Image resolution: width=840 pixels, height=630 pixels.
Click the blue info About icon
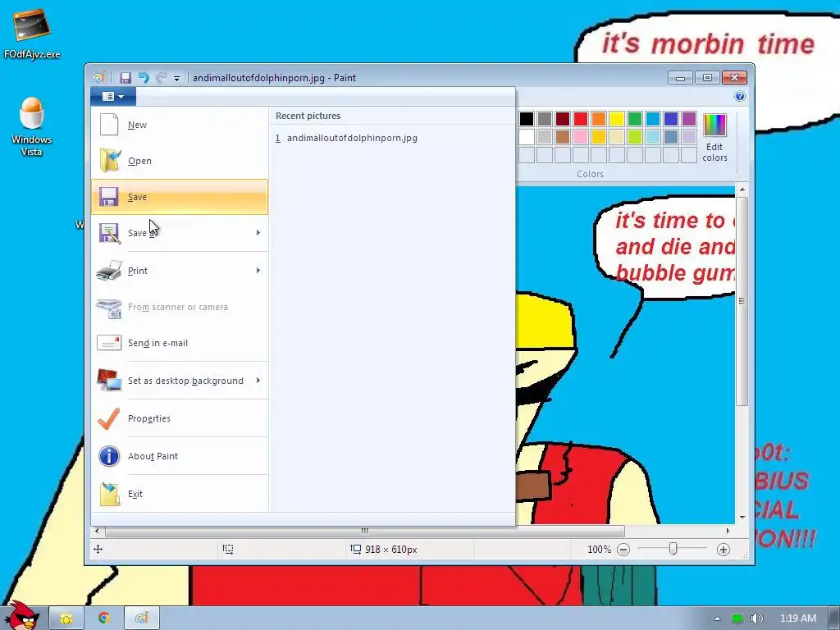click(x=109, y=456)
